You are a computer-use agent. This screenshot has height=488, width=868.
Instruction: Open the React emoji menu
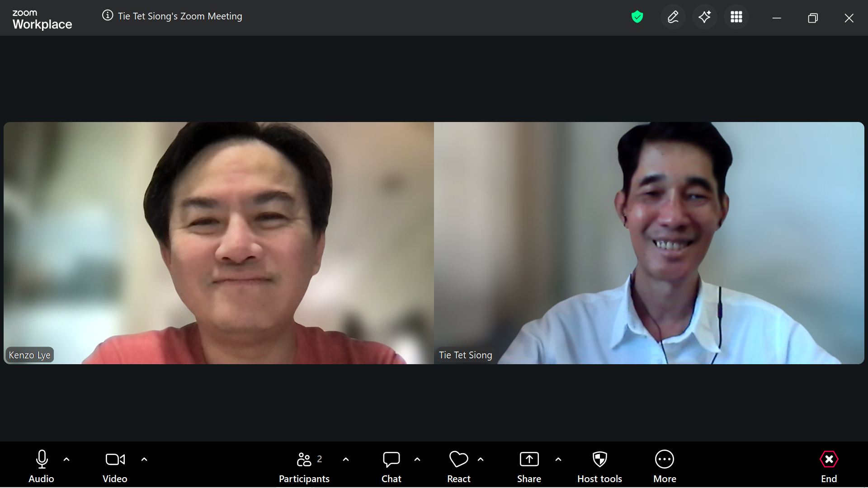458,466
